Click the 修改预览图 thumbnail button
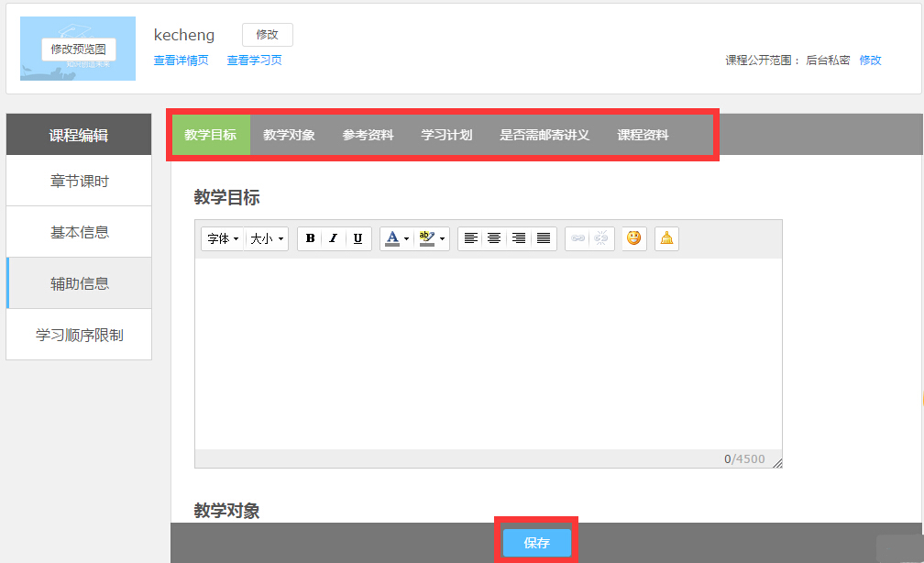The width and height of the screenshot is (924, 563). [78, 49]
